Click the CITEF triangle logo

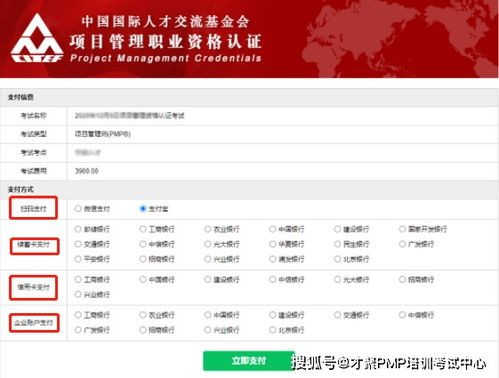coord(37,38)
